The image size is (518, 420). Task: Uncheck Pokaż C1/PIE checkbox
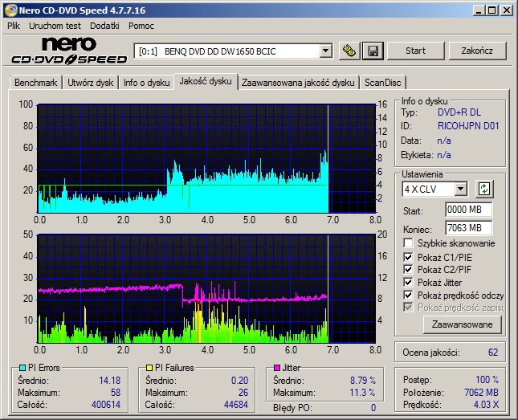tap(408, 257)
